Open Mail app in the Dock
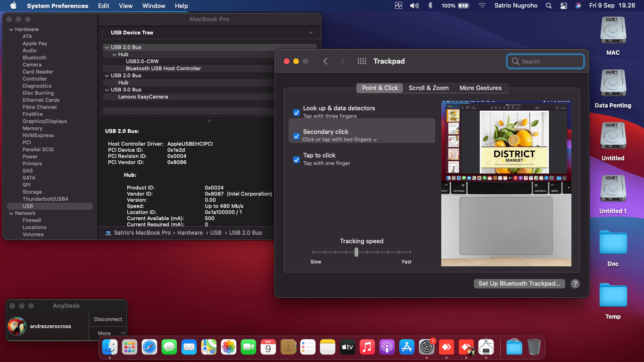 click(x=189, y=347)
